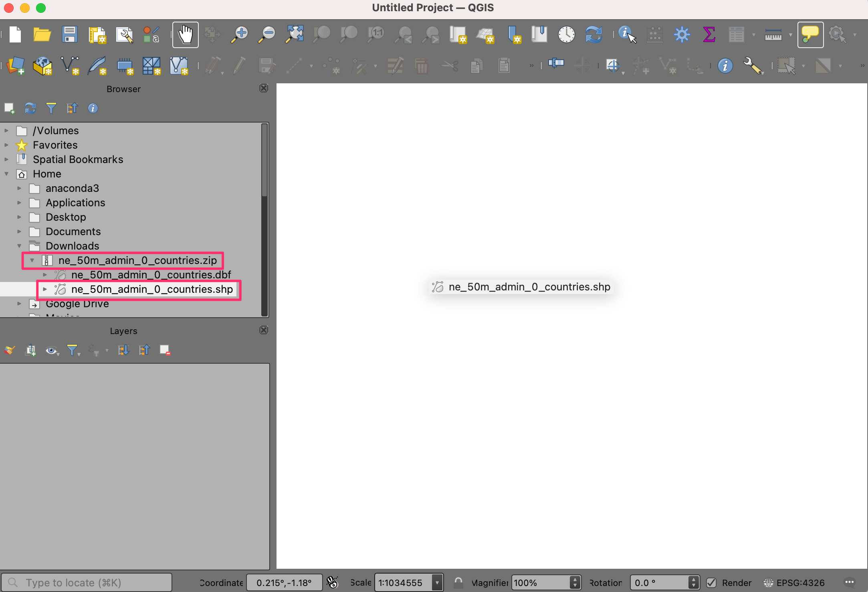Viewport: 868px width, 592px height.
Task: Collapse the Downloads folder
Action: coord(19,246)
